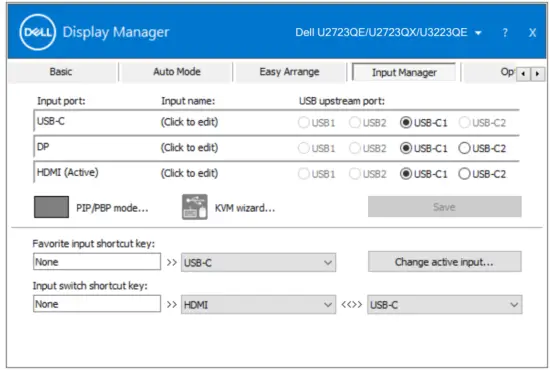Edit the input name for HDMI
550x370 pixels.
189,173
